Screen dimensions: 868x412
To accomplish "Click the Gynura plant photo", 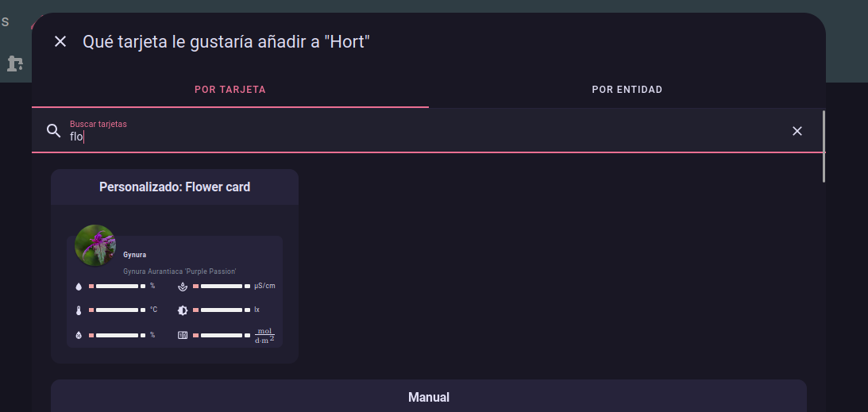I will pos(95,245).
